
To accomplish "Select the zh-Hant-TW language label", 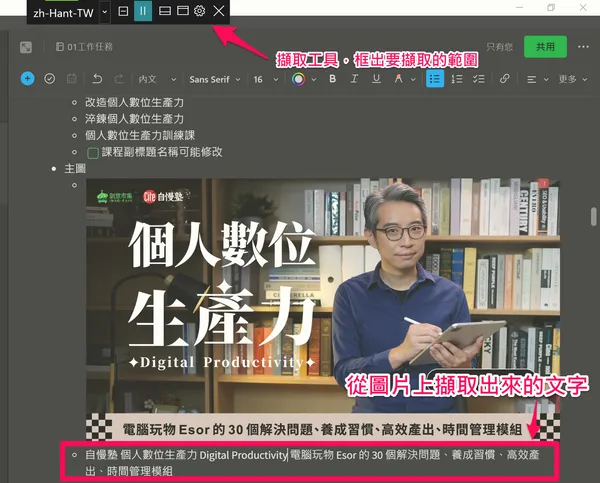I will tap(63, 13).
